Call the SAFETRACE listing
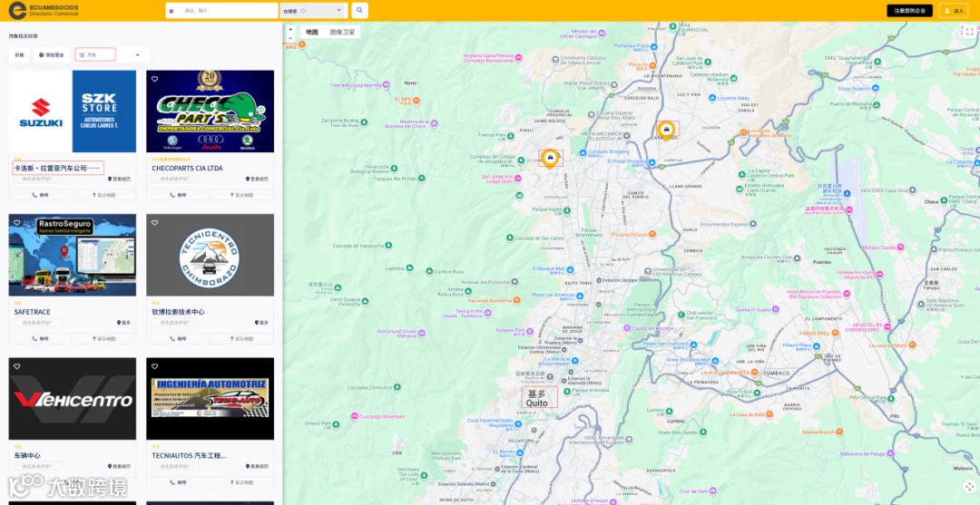 point(41,338)
